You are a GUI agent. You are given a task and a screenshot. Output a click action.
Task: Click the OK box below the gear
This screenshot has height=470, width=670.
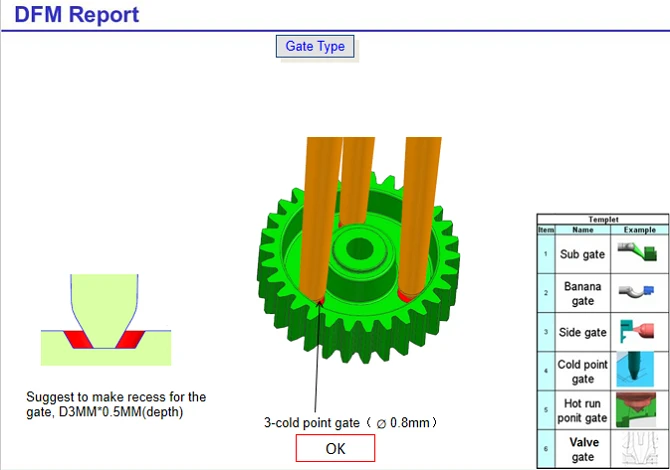(x=335, y=448)
